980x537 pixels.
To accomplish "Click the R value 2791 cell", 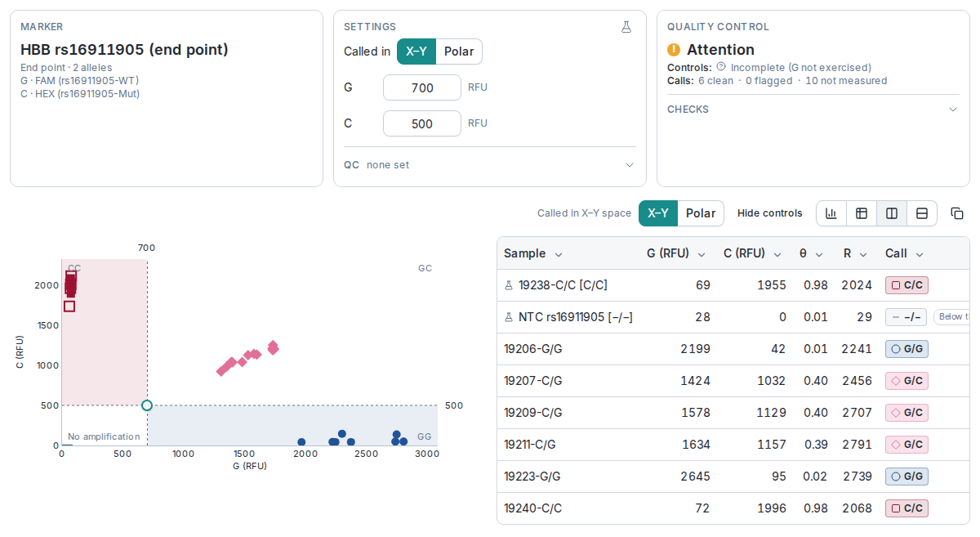I will point(857,445).
